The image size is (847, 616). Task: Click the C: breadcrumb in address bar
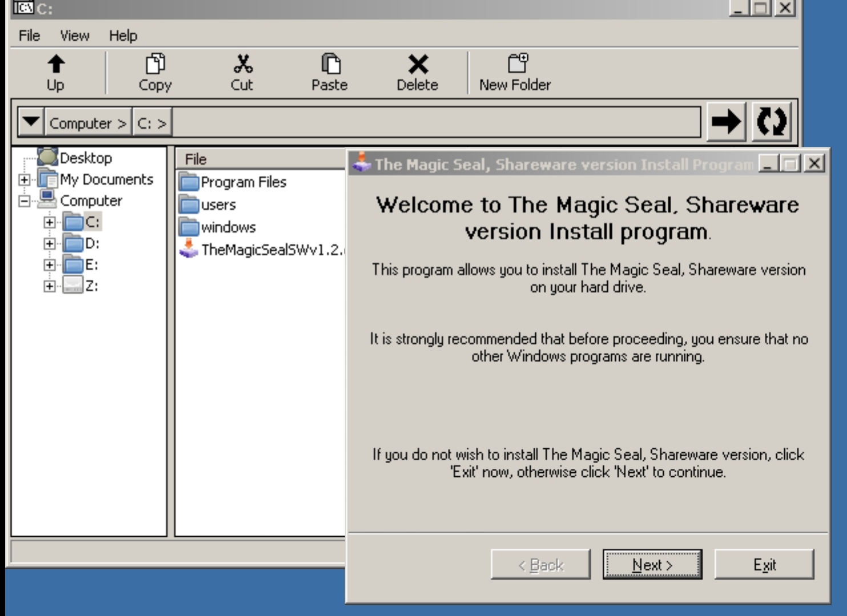(152, 123)
